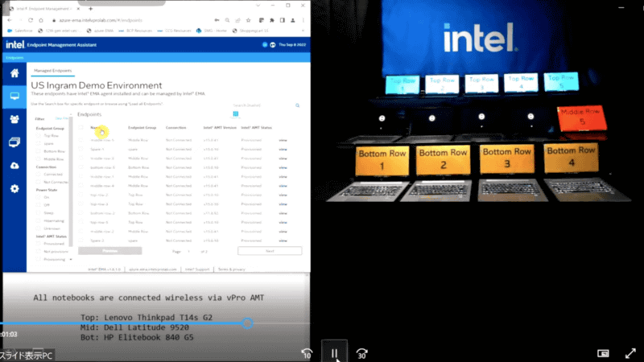
Task: Open the reading list icon in browser toolbar
Action: point(261,20)
